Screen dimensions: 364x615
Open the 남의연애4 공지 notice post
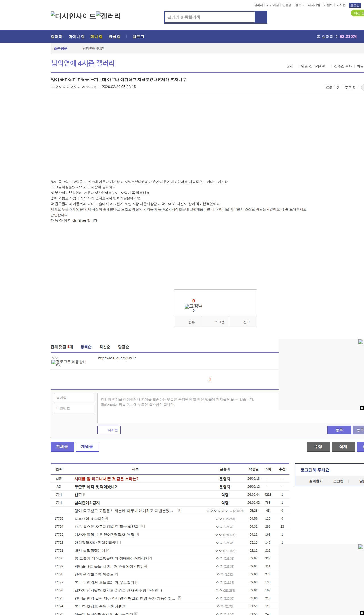(x=87, y=503)
